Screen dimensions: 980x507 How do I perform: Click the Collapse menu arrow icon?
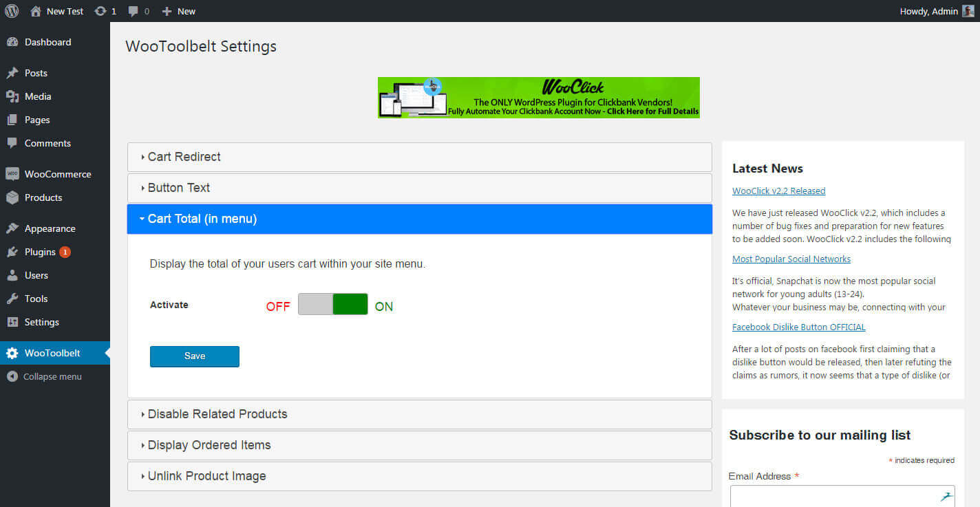12,376
